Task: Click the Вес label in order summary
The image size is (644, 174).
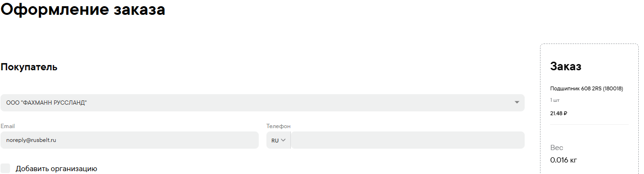Action: pyautogui.click(x=557, y=148)
